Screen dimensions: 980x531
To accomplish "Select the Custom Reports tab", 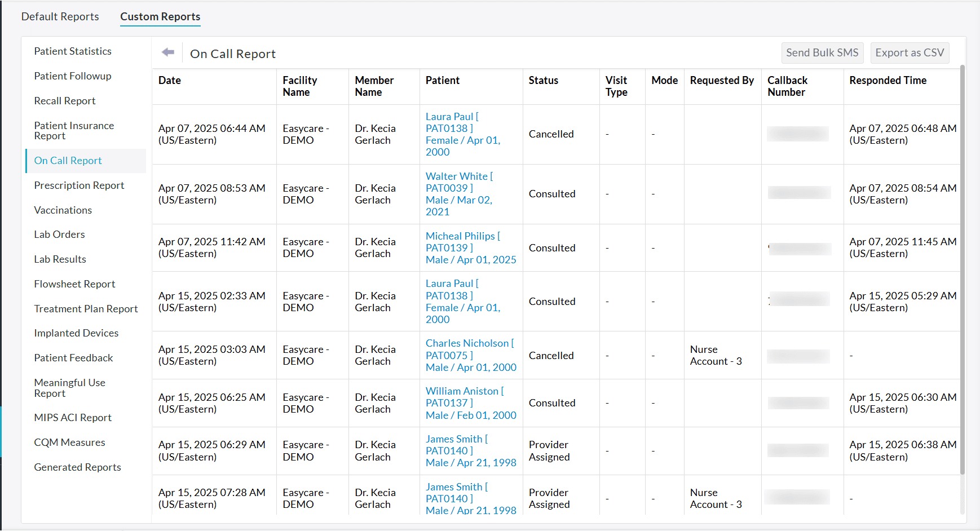I will coord(160,16).
